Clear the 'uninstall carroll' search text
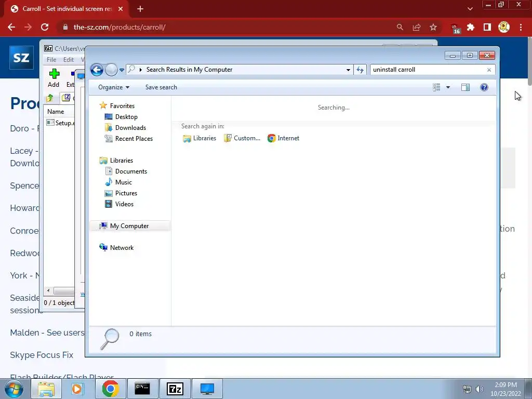Screen dimensions: 532x399 pyautogui.click(x=489, y=70)
